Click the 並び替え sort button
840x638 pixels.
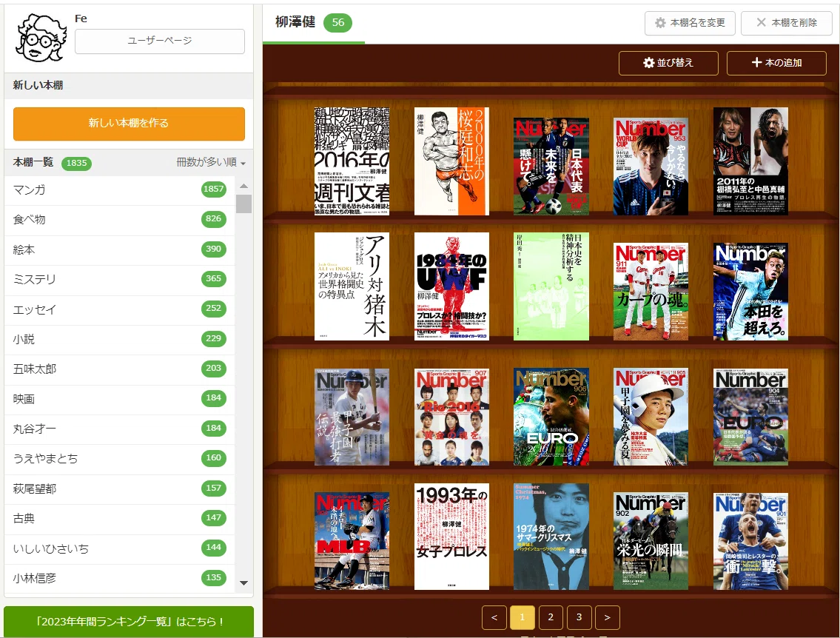pos(668,63)
